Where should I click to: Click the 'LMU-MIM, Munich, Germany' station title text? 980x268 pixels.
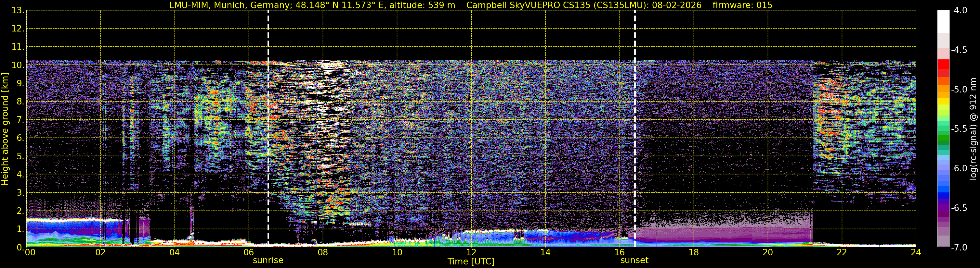pos(230,5)
